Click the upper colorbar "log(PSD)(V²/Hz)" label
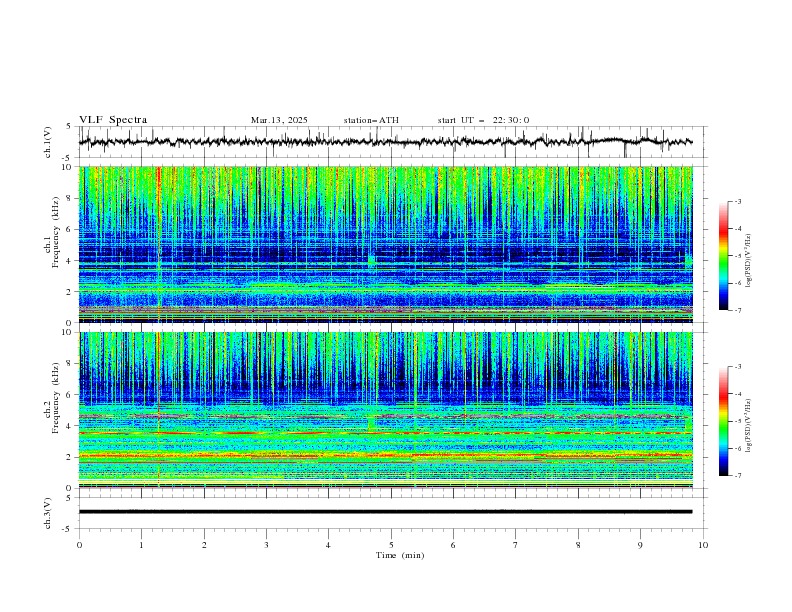This screenshot has height=612, width=792. tap(748, 261)
